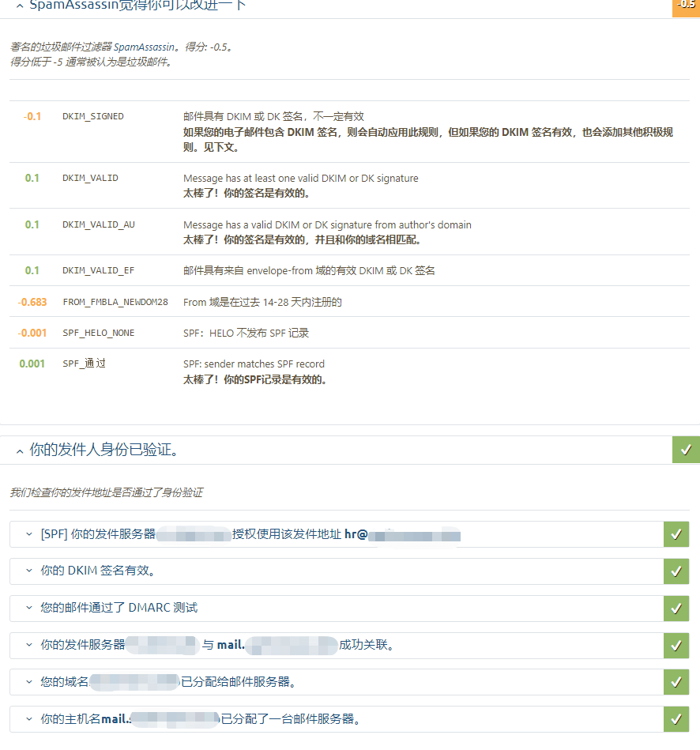Click the hr@ sender address text

[x=356, y=534]
